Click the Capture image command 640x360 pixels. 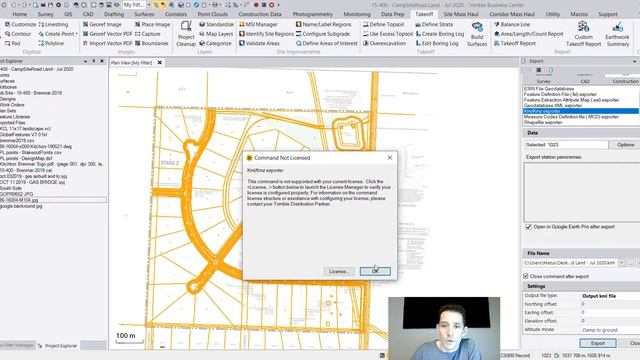pyautogui.click(x=147, y=34)
